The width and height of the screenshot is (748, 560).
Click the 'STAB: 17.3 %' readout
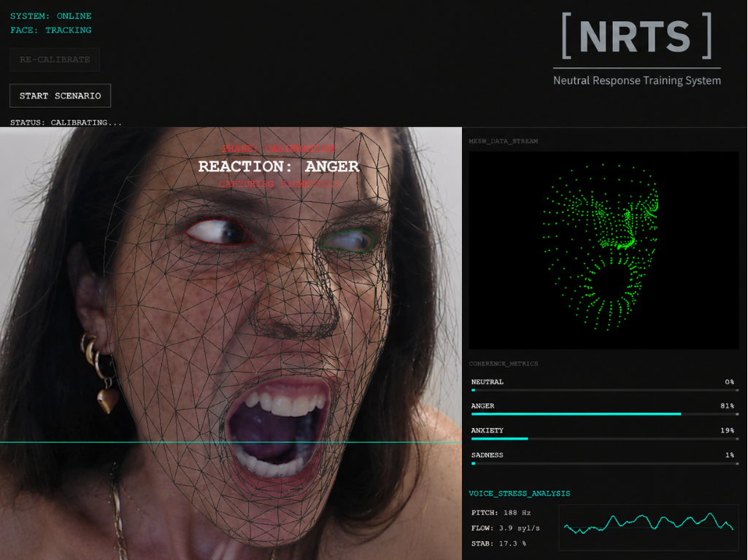pyautogui.click(x=498, y=543)
